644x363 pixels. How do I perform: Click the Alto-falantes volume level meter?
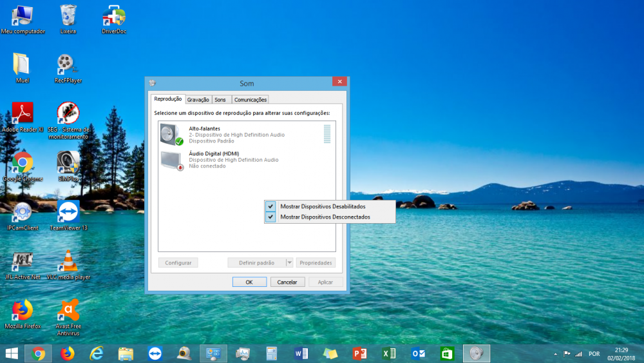327,134
